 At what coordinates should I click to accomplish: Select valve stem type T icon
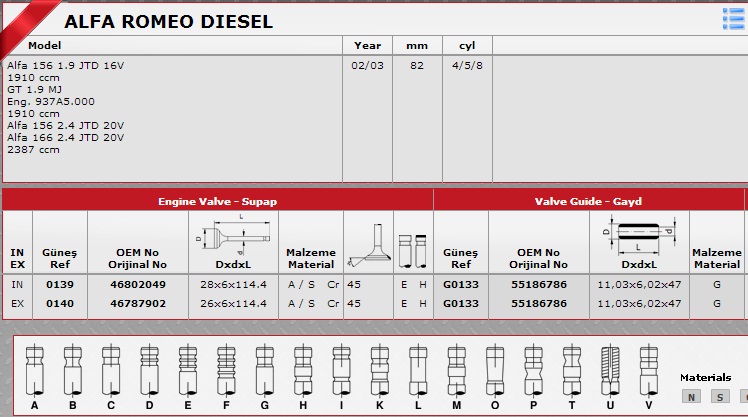pos(571,371)
